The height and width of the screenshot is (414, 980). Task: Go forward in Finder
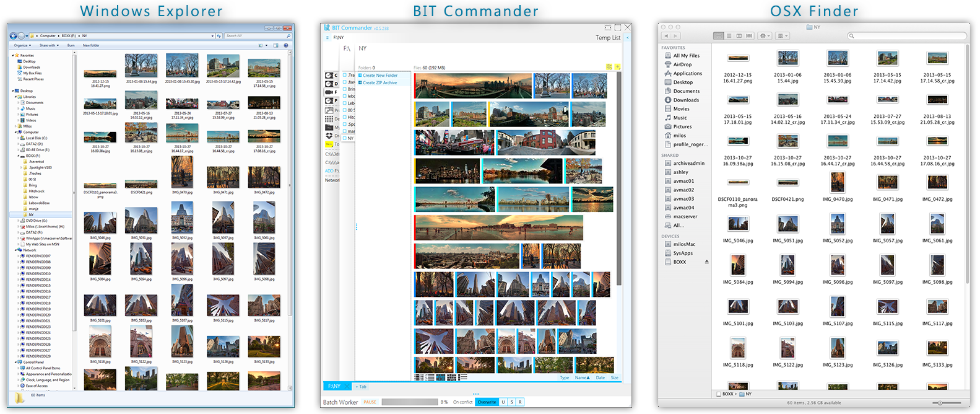675,36
